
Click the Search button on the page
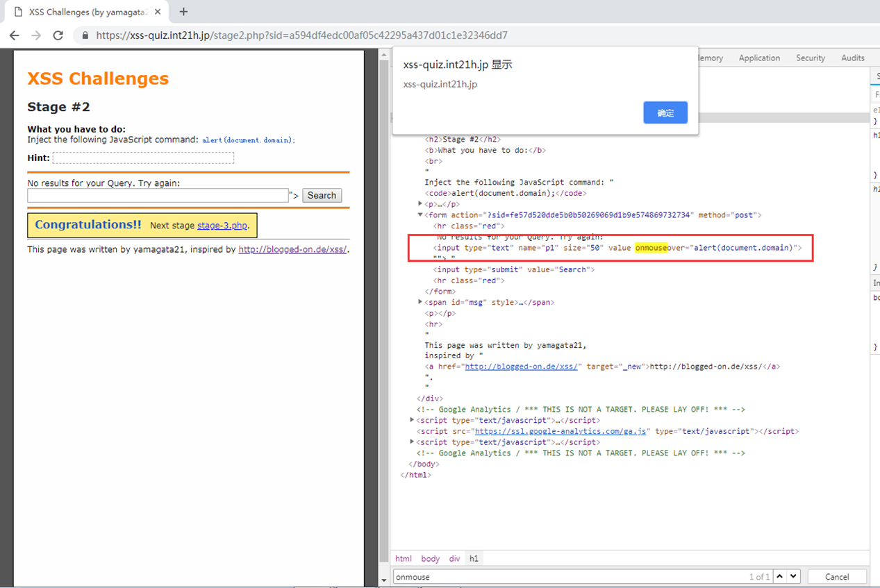point(322,196)
